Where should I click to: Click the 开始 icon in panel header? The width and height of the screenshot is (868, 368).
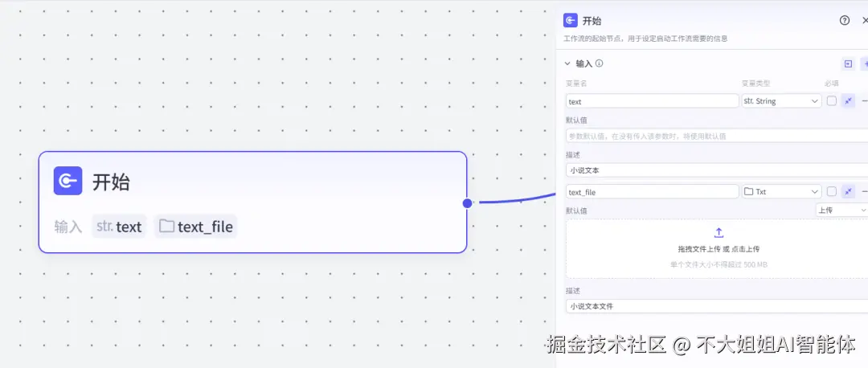coord(571,20)
